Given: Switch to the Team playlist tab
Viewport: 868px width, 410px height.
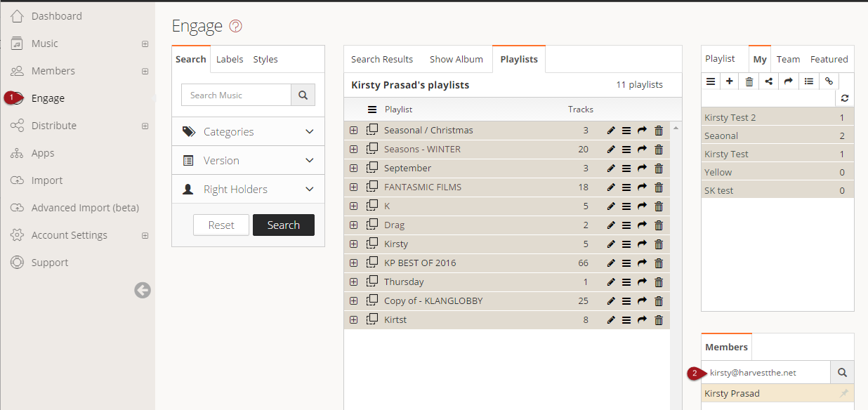Looking at the screenshot, I should 788,60.
